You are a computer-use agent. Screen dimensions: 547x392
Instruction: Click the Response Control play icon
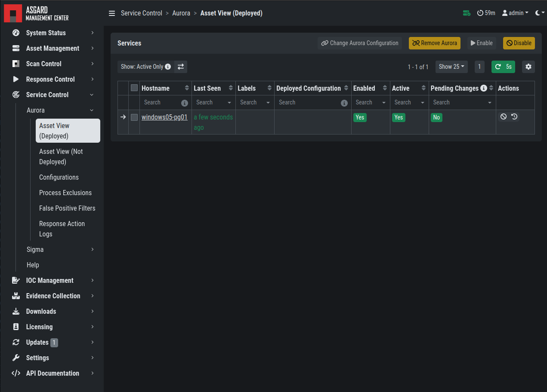point(16,79)
